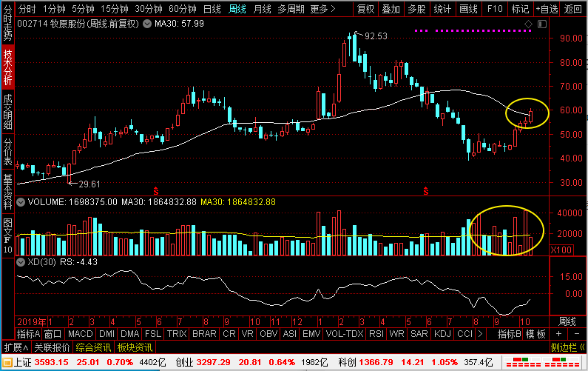
Task: Click the diamond icon above the price chart
Action: pyautogui.click(x=528, y=24)
